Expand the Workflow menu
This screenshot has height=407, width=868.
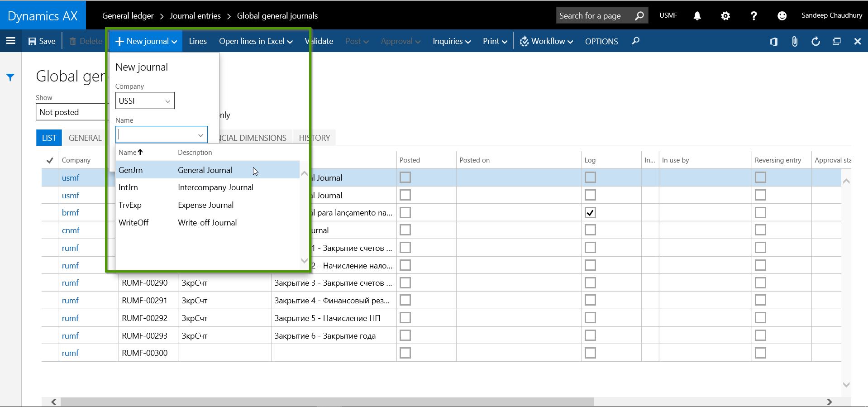click(x=546, y=41)
